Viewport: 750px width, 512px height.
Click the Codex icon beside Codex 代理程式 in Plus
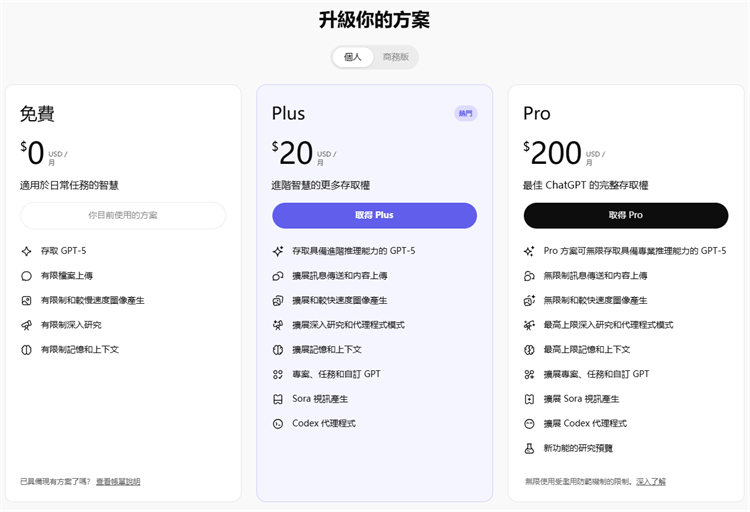(278, 423)
